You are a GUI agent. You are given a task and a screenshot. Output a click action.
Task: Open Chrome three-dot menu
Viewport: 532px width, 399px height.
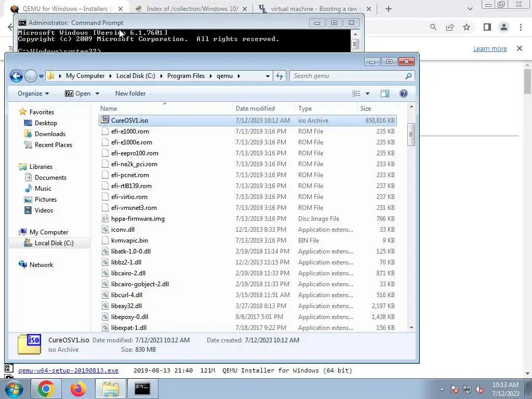[521, 27]
